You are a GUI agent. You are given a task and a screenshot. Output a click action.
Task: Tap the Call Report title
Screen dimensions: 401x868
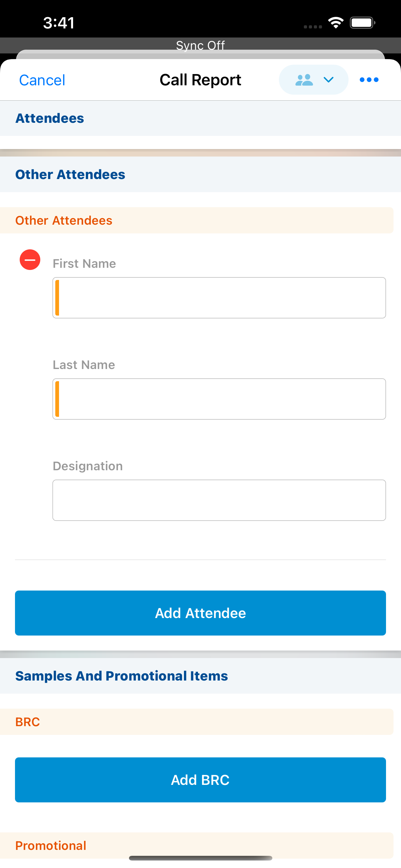click(x=200, y=80)
